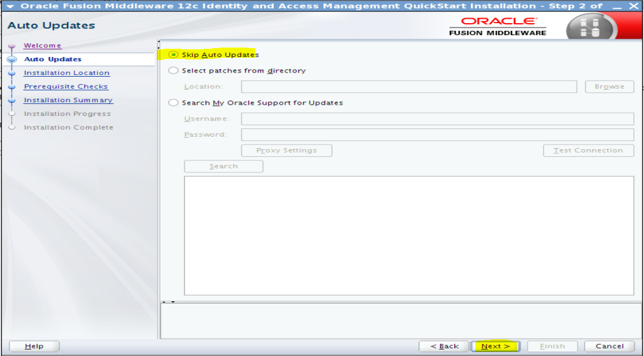
Task: Open the Help dialog
Action: (x=34, y=346)
